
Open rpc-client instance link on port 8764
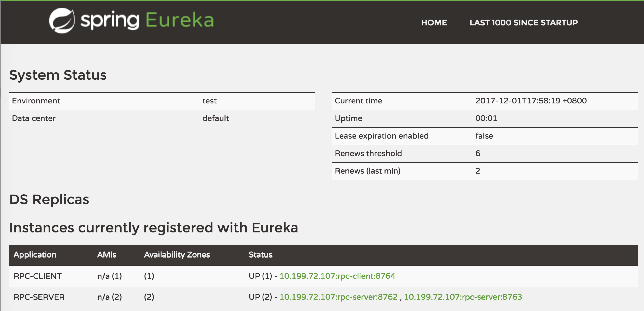tap(337, 276)
